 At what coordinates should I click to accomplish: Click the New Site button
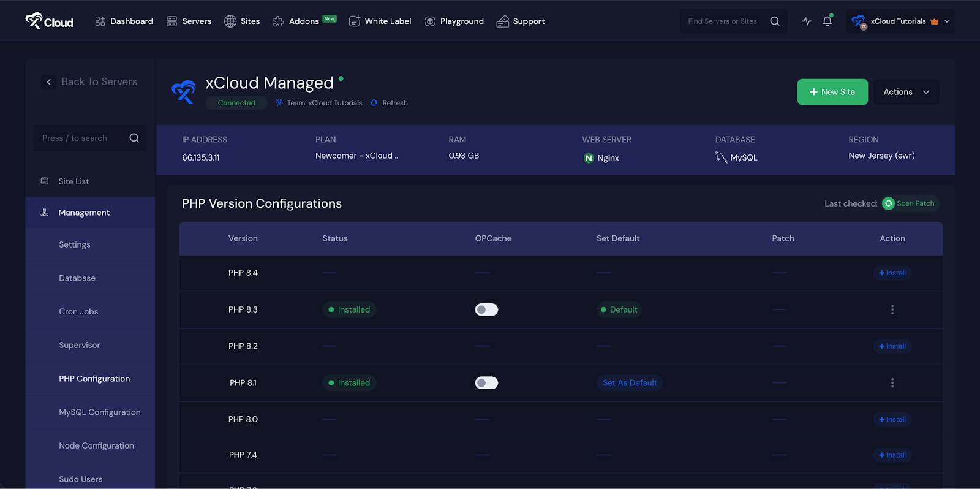pos(832,92)
